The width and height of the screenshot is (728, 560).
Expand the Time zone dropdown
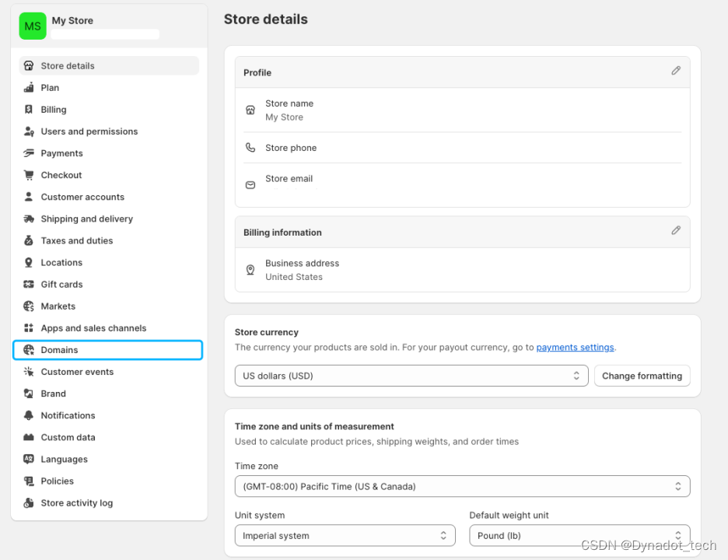click(462, 486)
